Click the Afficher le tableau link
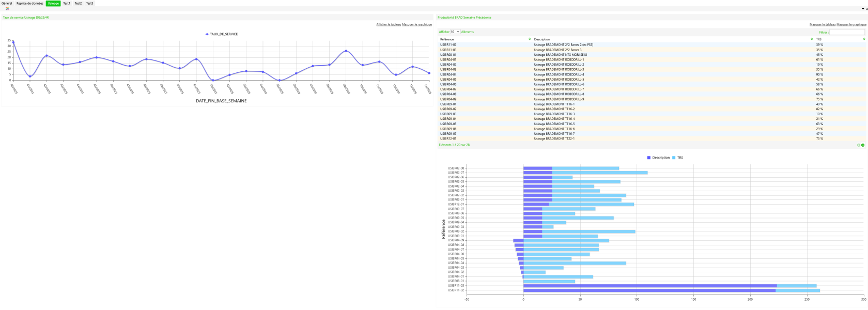 (x=389, y=24)
